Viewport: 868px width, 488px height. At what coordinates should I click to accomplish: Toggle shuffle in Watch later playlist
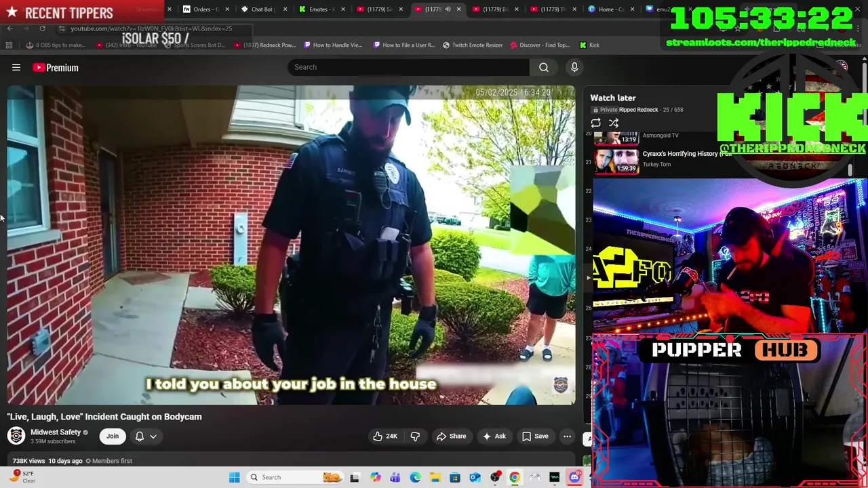pyautogui.click(x=614, y=123)
